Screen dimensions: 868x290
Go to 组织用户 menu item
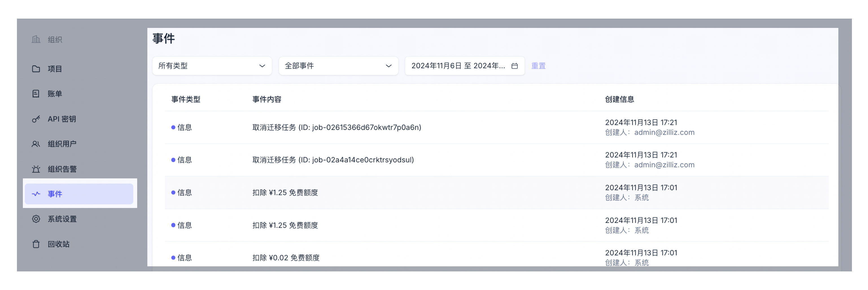(x=62, y=144)
